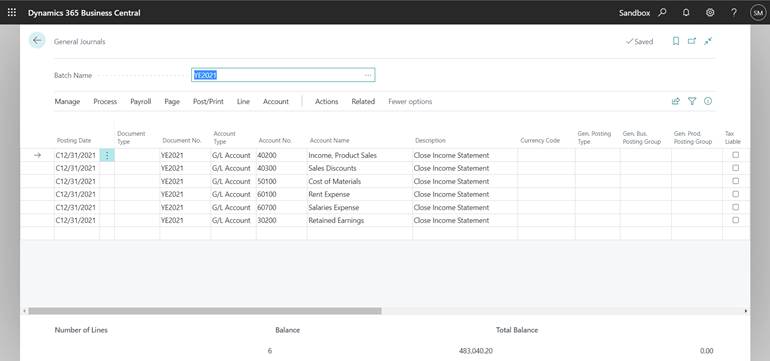Click the General Journals page title
The height and width of the screenshot is (361, 770).
[x=80, y=42]
